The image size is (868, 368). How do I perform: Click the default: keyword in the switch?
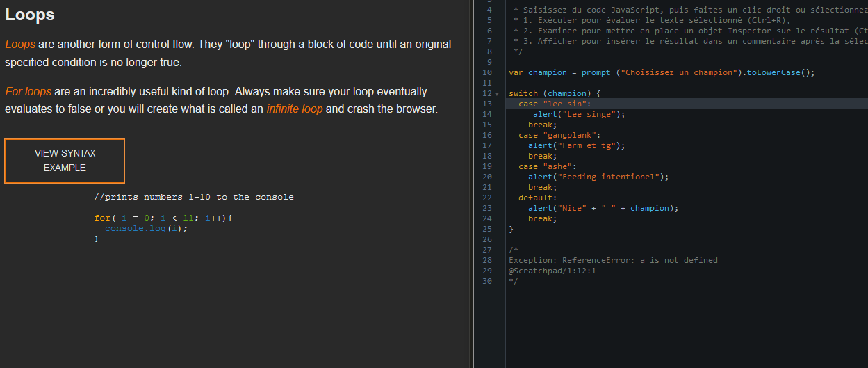coord(537,198)
